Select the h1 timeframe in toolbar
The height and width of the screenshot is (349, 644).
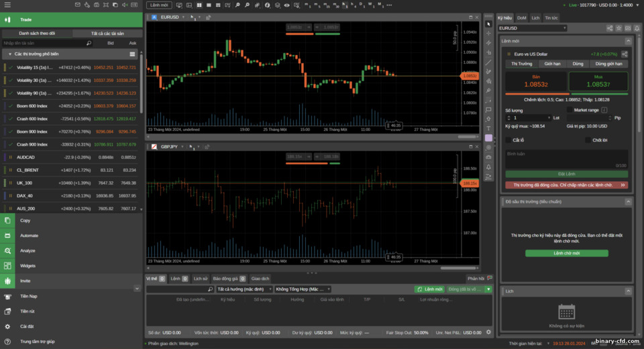[x=344, y=5]
